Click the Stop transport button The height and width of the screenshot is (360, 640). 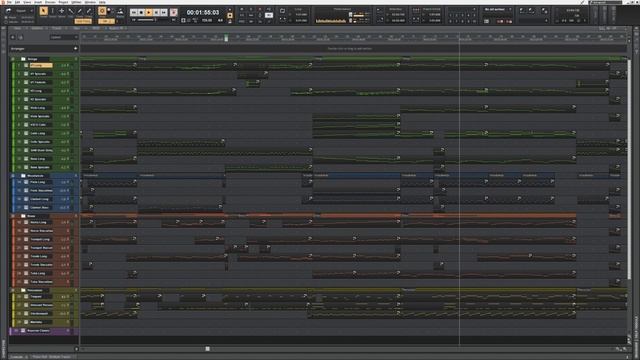tap(141, 13)
